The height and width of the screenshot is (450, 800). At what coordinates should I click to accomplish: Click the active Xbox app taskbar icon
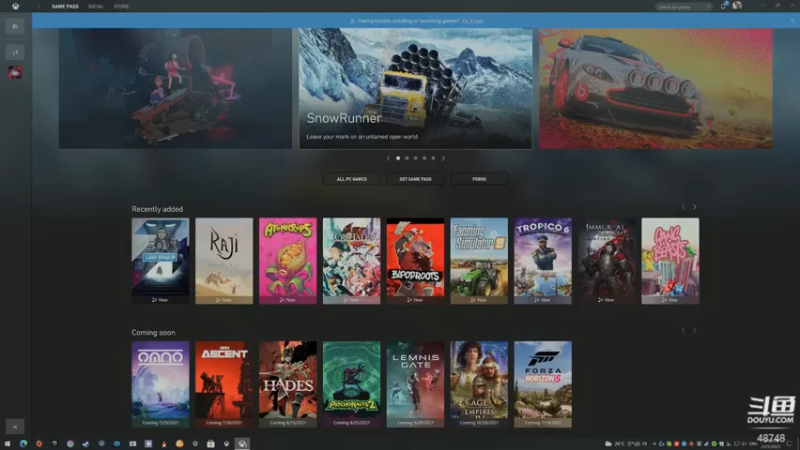[x=242, y=444]
